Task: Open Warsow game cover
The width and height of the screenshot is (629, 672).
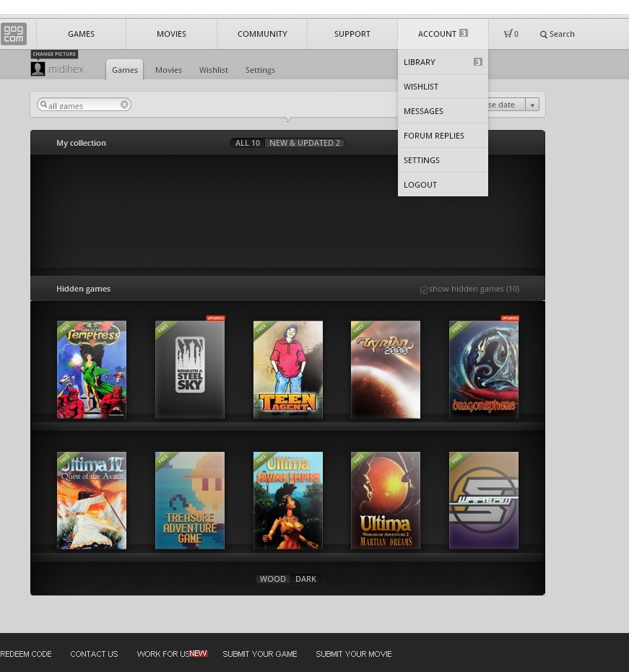Action: point(484,501)
